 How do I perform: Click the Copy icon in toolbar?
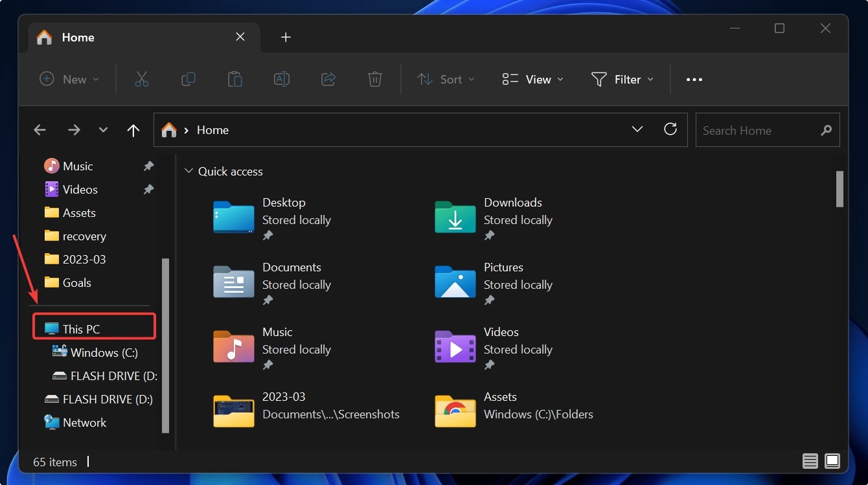coord(188,79)
